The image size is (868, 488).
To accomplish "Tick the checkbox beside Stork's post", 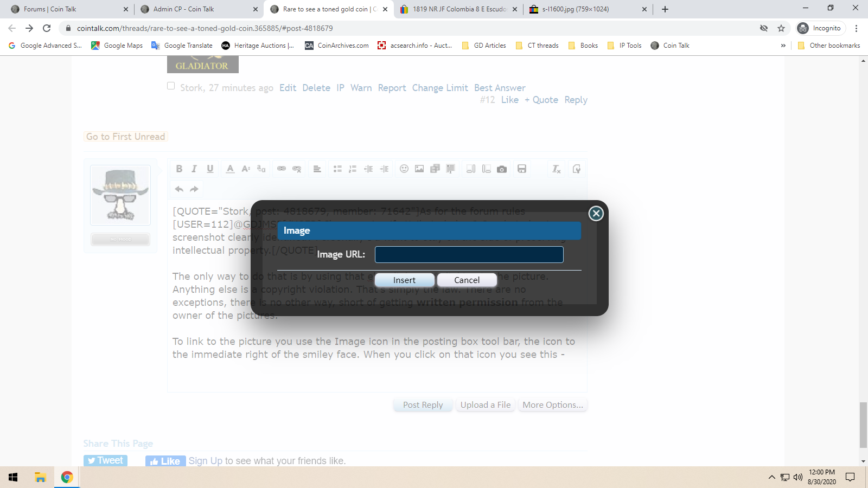I will click(x=171, y=86).
